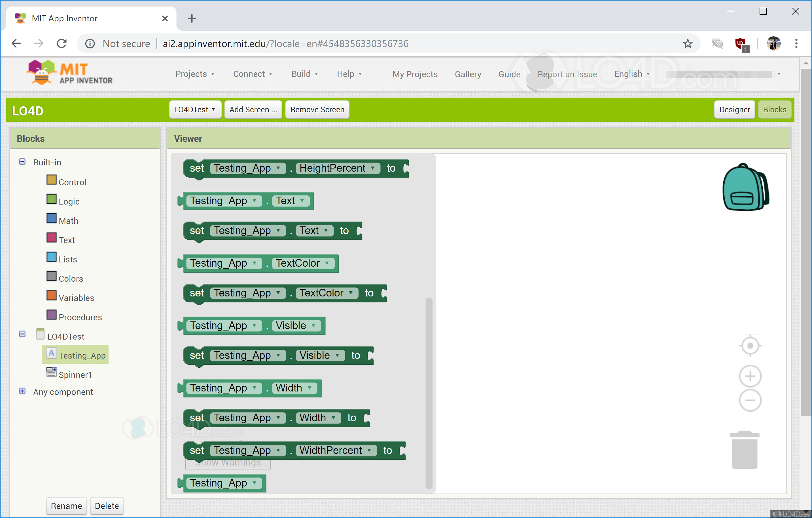Expand the Any component category

pyautogui.click(x=22, y=391)
